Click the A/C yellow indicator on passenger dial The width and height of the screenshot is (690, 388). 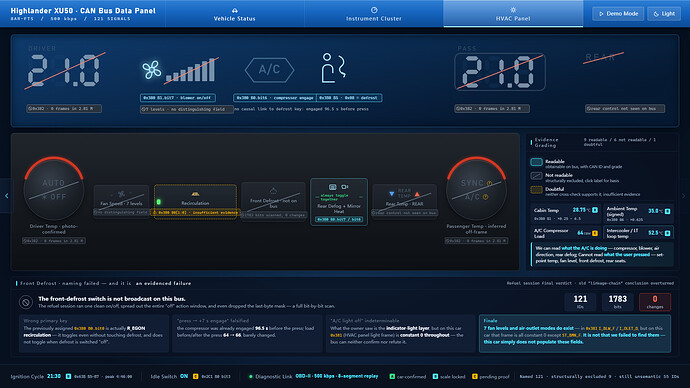[x=485, y=197]
